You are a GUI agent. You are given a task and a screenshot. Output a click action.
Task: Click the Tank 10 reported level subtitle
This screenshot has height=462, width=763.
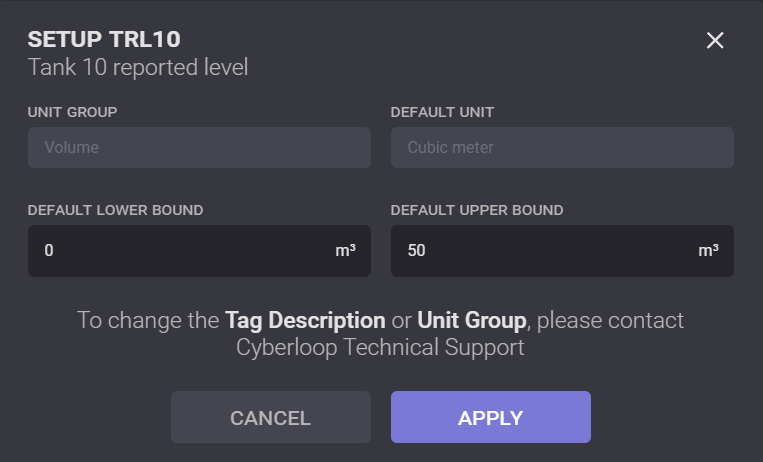click(x=137, y=68)
